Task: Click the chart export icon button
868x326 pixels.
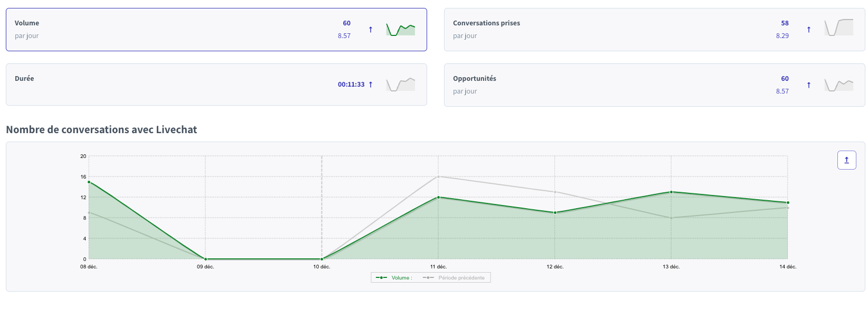Action: pyautogui.click(x=846, y=160)
